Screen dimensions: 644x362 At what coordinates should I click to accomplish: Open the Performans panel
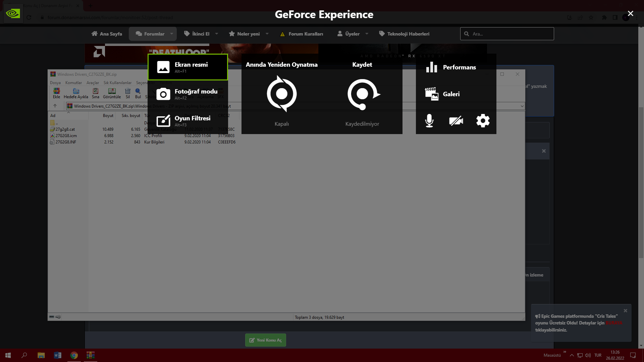(x=456, y=67)
